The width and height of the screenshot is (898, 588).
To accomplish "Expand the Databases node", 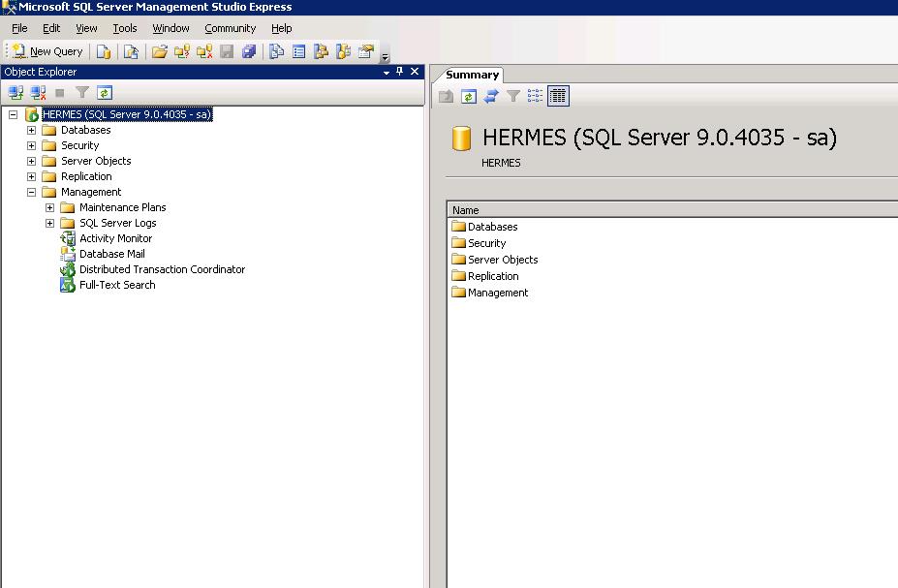I will coord(31,129).
